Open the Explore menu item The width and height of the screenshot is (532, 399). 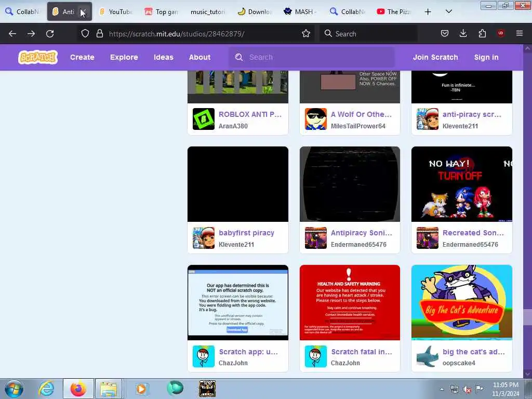click(x=124, y=57)
